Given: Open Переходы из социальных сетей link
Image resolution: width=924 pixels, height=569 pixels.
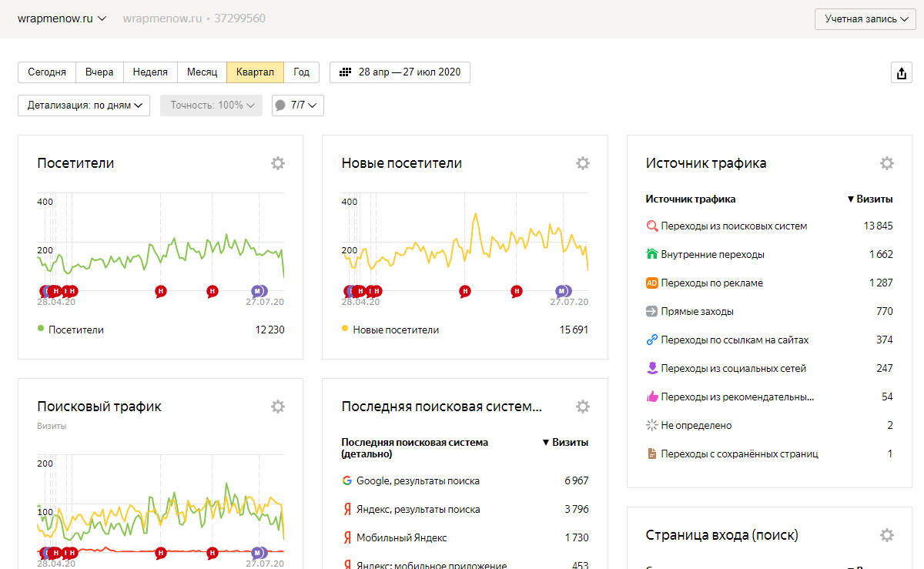Looking at the screenshot, I should point(733,368).
